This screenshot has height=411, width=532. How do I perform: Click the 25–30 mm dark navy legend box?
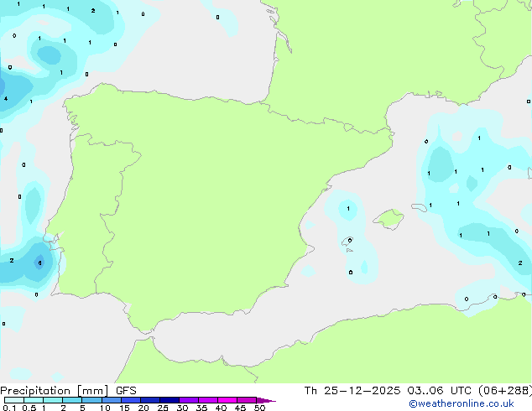coord(170,400)
